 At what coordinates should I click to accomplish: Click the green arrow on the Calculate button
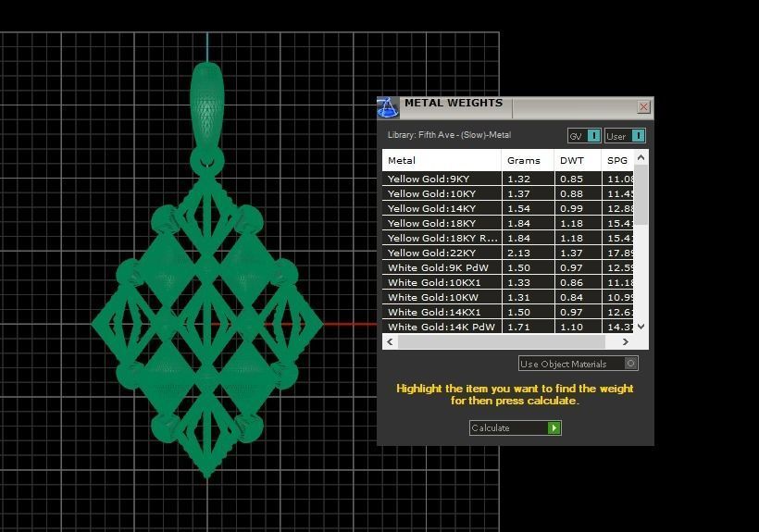(x=554, y=427)
